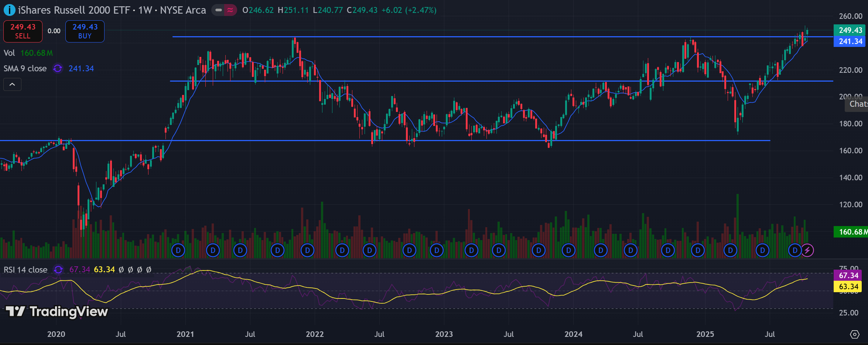Click the blue info icon beside iShares title
Screen dimensions: 868x345
pos(9,10)
